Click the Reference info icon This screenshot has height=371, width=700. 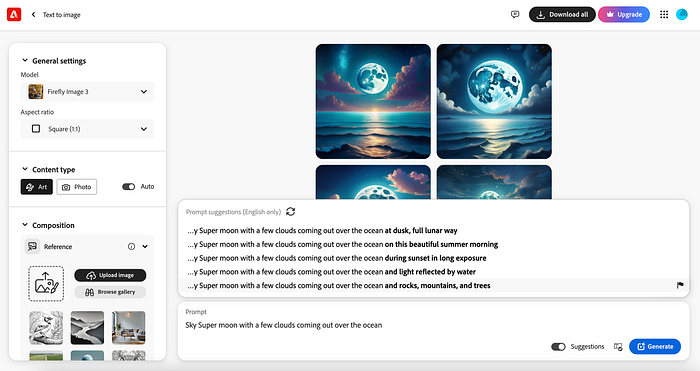click(131, 246)
